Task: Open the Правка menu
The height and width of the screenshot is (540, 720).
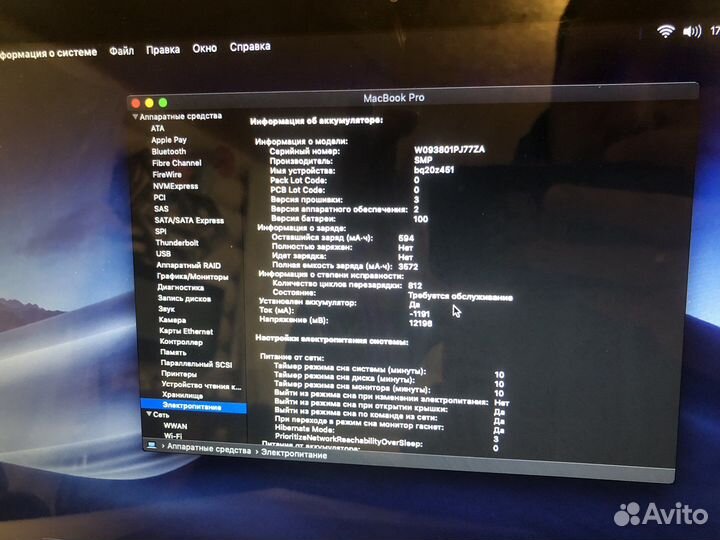Action: [163, 49]
